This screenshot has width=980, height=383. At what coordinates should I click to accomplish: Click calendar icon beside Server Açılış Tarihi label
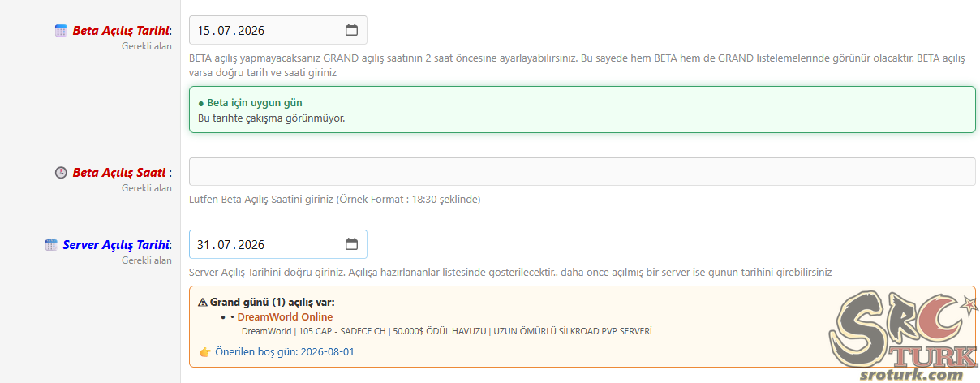click(x=51, y=244)
